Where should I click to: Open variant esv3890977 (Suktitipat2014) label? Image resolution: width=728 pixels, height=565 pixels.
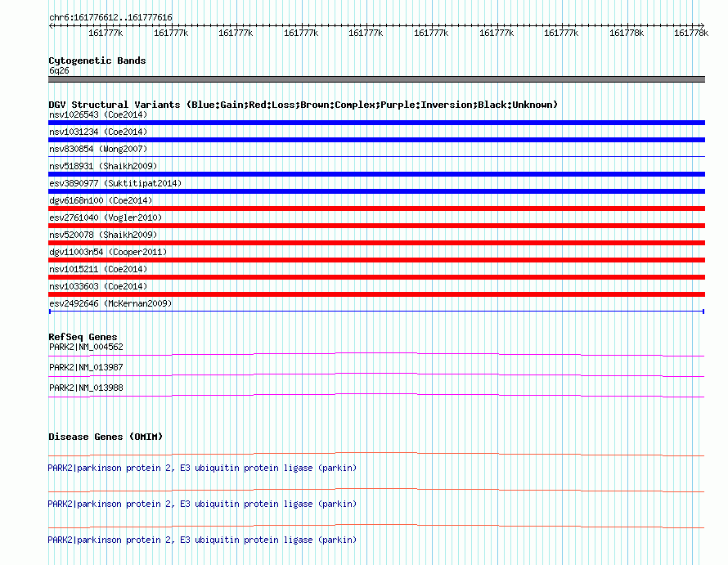(115, 183)
